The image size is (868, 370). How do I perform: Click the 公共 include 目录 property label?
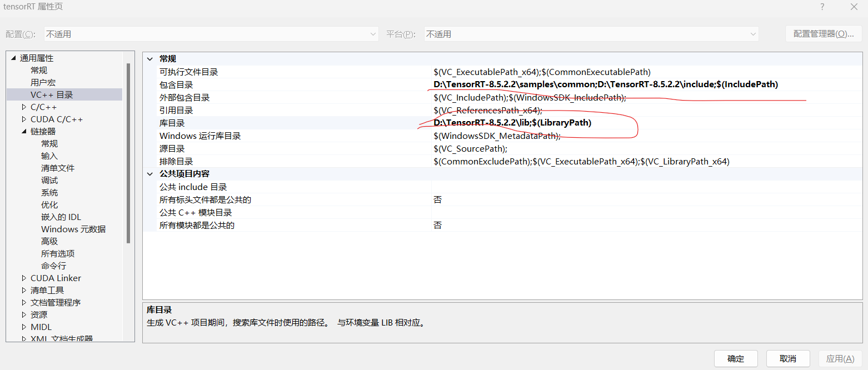click(x=193, y=187)
